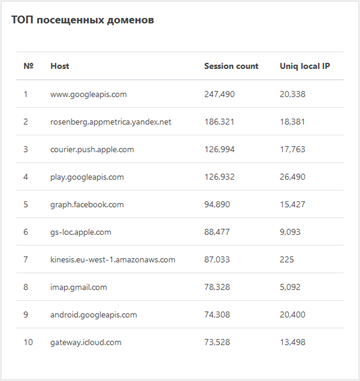Viewport: 360px width, 381px height.
Task: Choose the gs-loc.apple.com host
Action: click(81, 232)
